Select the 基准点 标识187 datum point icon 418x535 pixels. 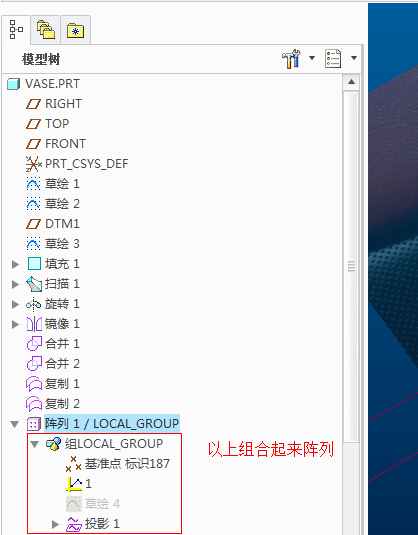[x=73, y=464]
